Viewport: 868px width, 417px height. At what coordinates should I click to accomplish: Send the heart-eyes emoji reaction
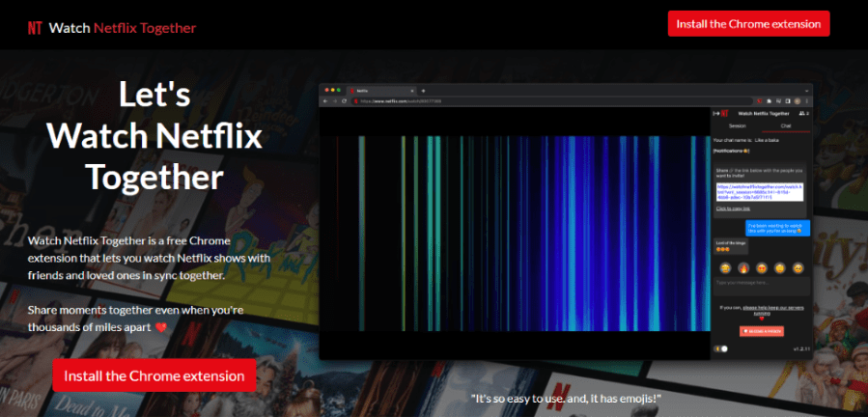(762, 268)
